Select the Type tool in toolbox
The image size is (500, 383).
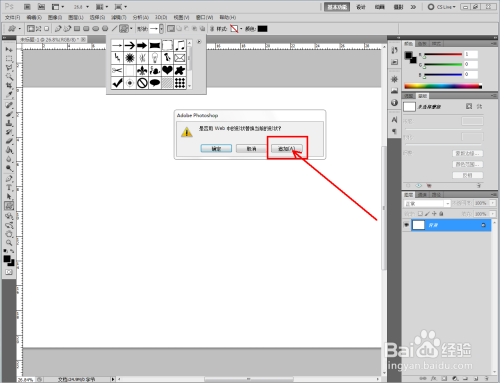pos(9,188)
